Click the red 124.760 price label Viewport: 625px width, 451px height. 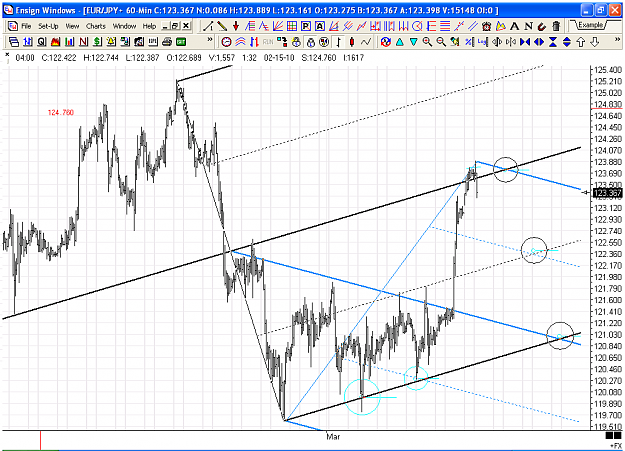coord(61,112)
